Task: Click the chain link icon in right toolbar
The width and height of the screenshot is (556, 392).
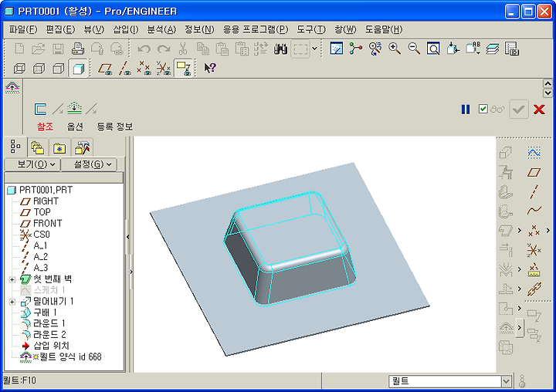Action: [534, 289]
